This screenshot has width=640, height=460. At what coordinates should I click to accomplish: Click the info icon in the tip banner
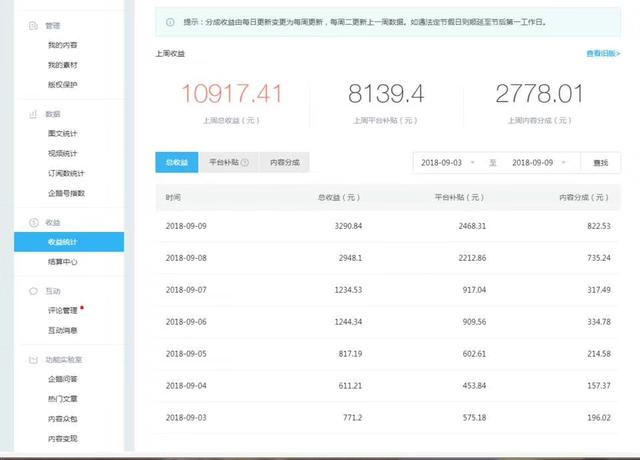[171, 21]
